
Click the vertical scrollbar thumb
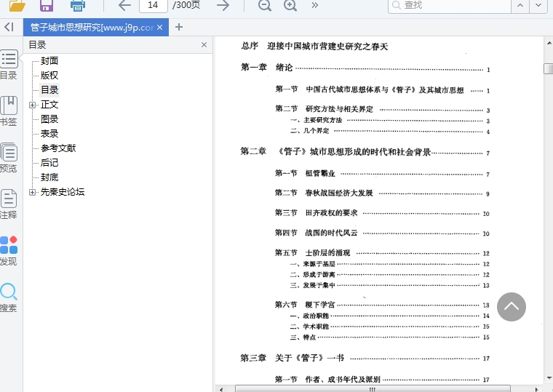[549, 68]
